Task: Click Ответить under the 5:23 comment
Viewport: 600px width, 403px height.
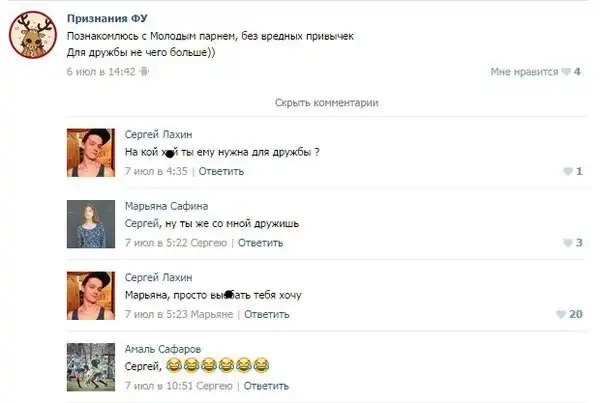Action: [x=267, y=314]
